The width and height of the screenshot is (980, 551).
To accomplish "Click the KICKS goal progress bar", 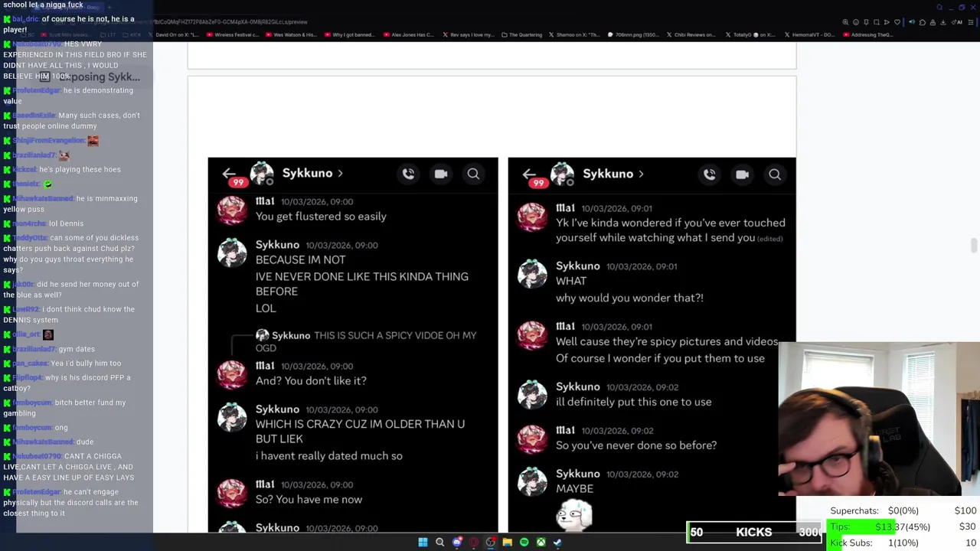I will click(x=754, y=532).
